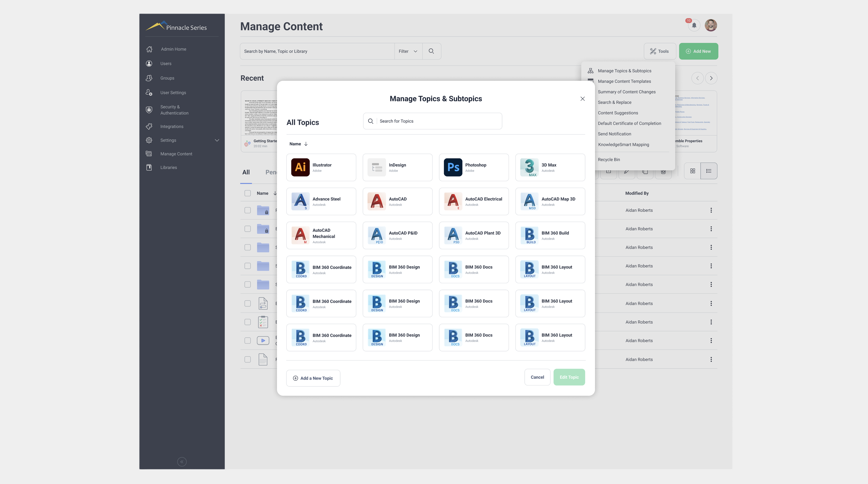
Task: Click the main content search field
Action: (x=317, y=51)
